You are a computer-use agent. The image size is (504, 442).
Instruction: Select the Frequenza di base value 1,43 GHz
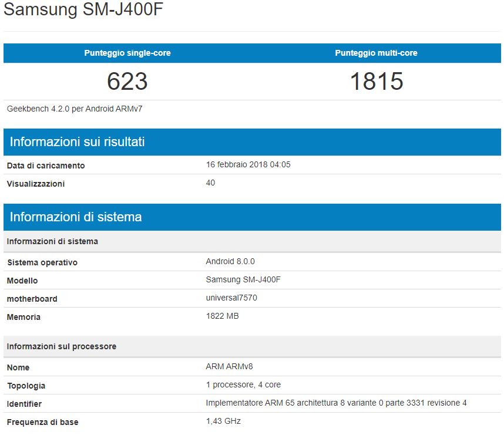click(223, 421)
